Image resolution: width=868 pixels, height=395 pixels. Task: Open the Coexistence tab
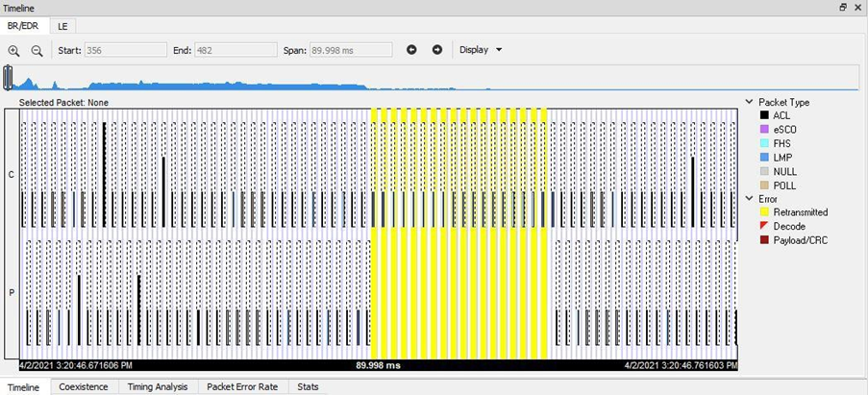[x=83, y=386]
